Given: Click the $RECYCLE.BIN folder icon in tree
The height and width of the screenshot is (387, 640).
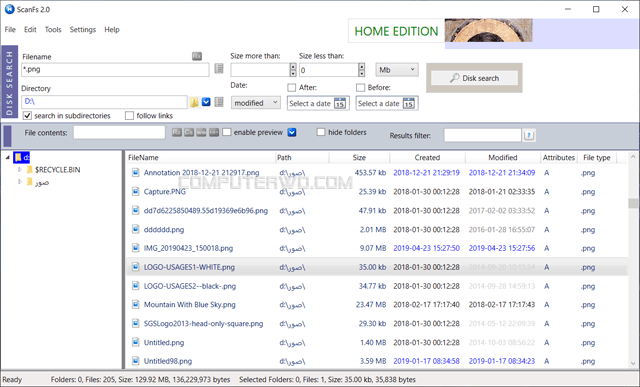Looking at the screenshot, I should 29,169.
